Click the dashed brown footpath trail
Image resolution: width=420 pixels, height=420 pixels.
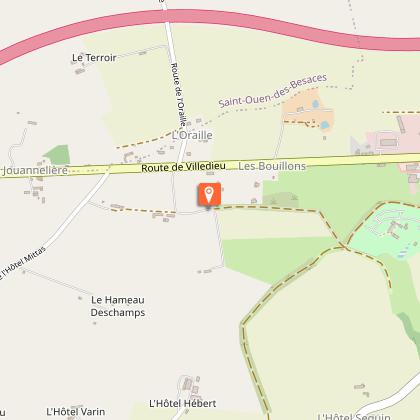coord(268,209)
